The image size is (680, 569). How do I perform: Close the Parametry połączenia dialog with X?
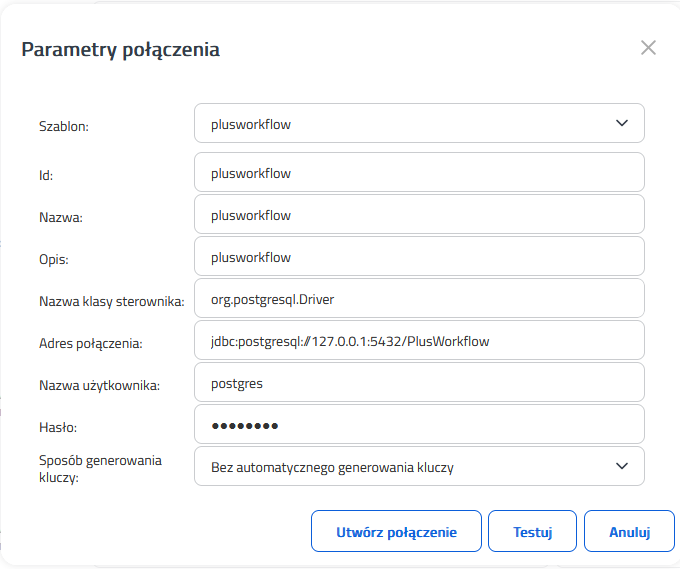(648, 48)
